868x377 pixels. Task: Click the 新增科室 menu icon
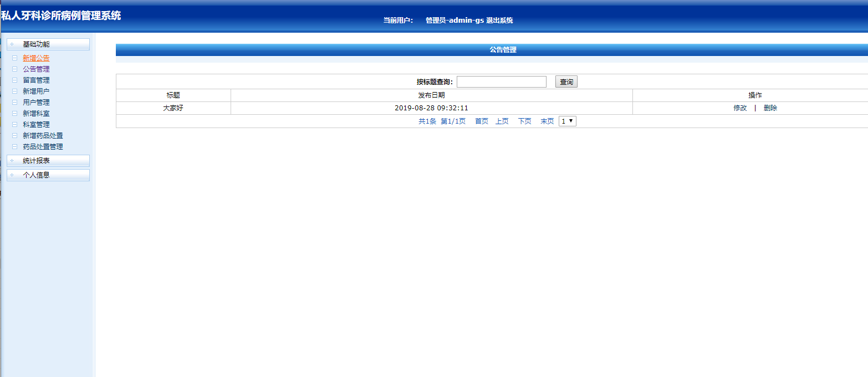pos(15,113)
